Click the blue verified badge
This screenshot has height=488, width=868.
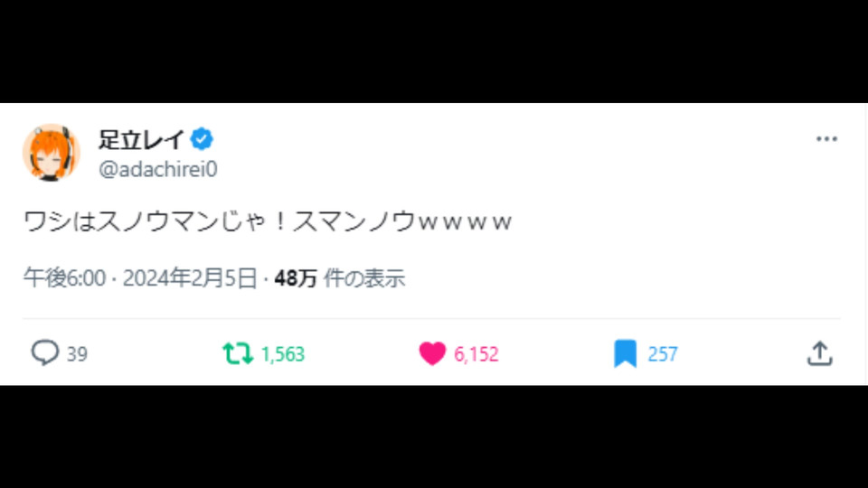click(203, 139)
